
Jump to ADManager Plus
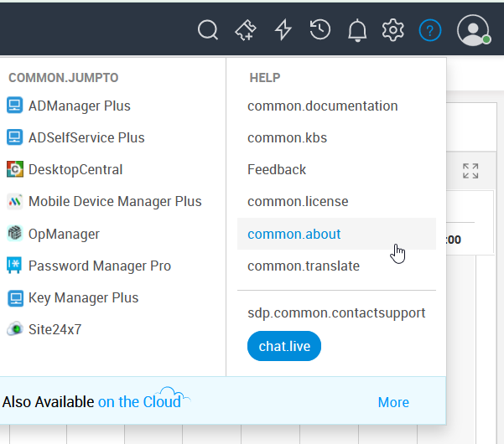[x=79, y=106]
